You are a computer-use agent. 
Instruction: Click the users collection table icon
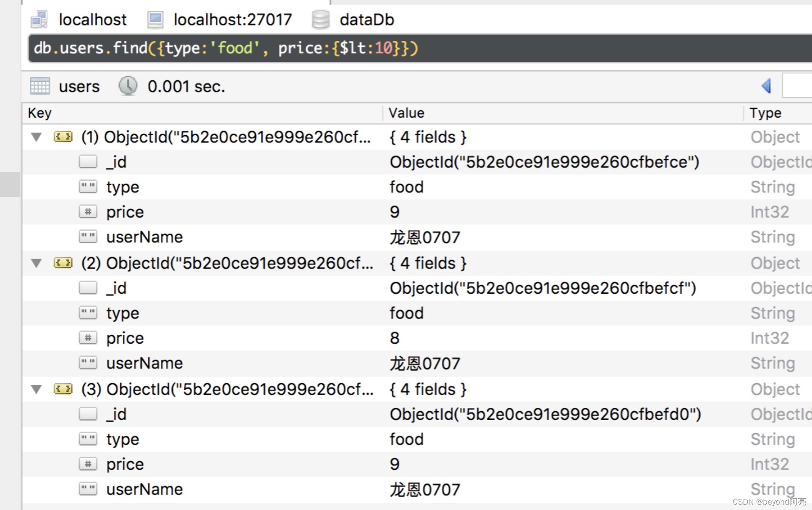pyautogui.click(x=40, y=86)
